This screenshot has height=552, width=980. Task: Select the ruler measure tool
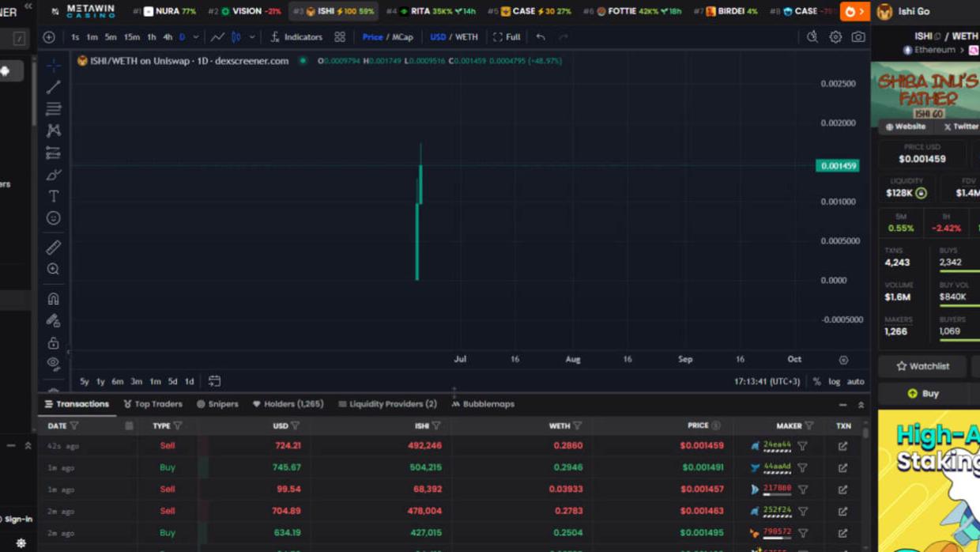click(x=53, y=248)
